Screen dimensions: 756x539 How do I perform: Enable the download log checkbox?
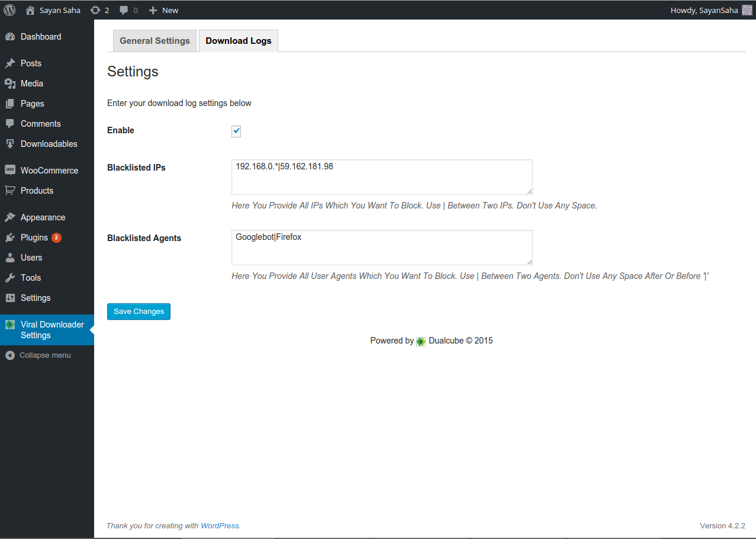[236, 131]
